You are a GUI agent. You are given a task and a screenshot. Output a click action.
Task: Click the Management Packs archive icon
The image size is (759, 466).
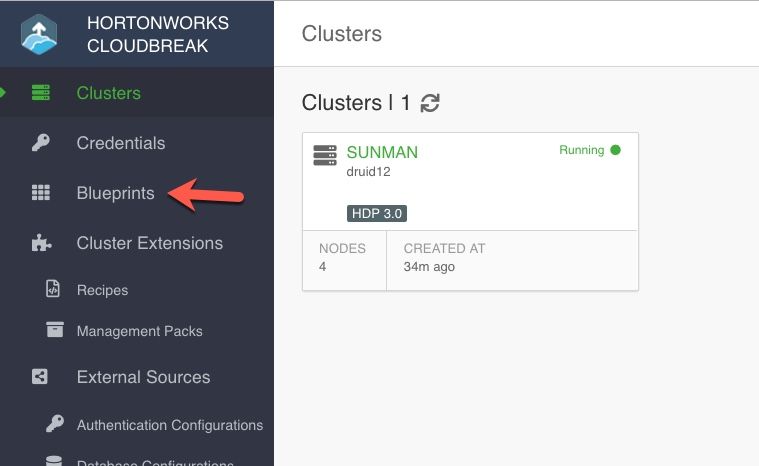click(x=54, y=331)
